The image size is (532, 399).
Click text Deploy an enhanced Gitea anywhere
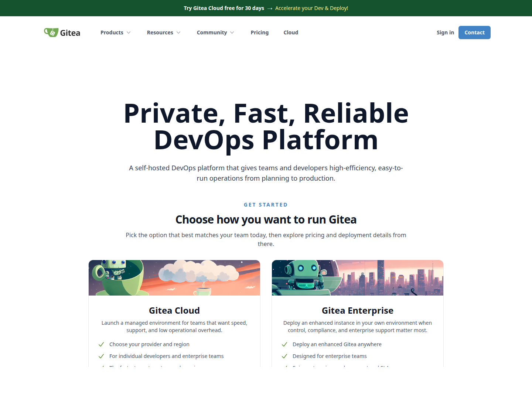click(x=337, y=344)
